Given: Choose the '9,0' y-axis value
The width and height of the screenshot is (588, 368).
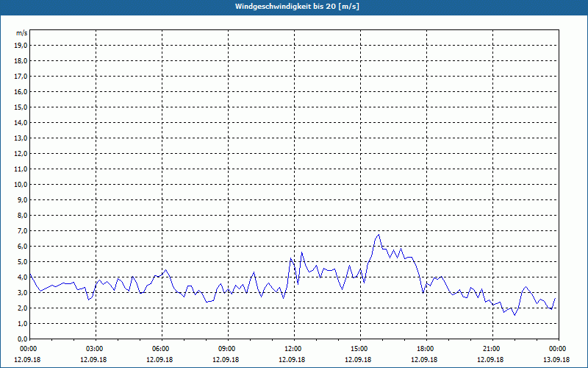Looking at the screenshot, I should [x=23, y=199].
